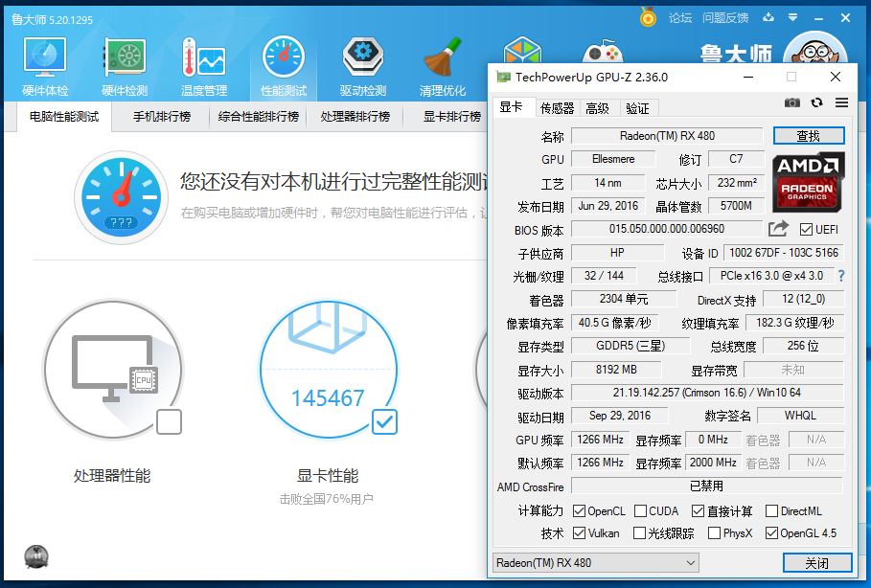Select the 手机排行榜 tab
The width and height of the screenshot is (871, 588).
[x=162, y=117]
